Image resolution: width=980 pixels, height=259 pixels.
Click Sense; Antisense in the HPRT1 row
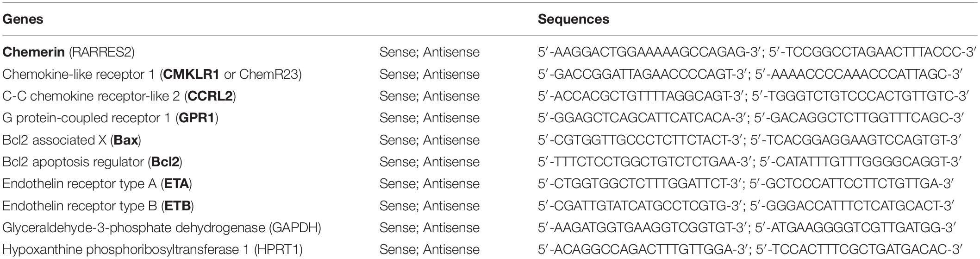point(429,250)
